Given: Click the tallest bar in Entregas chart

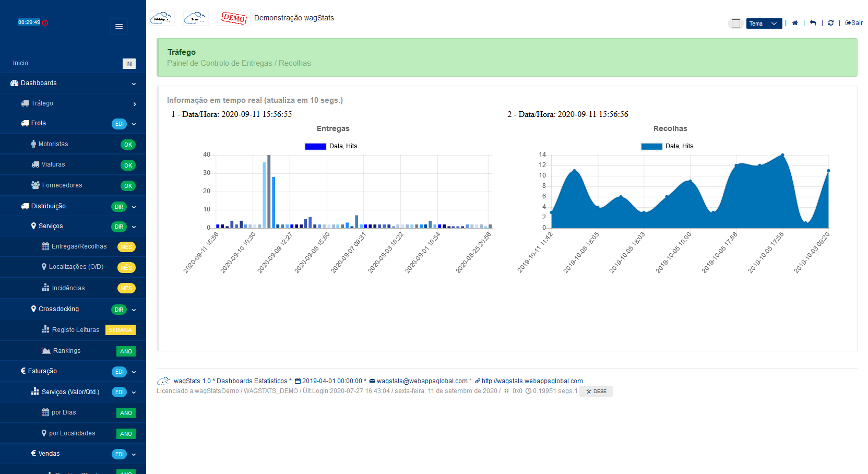Looking at the screenshot, I should [x=269, y=192].
